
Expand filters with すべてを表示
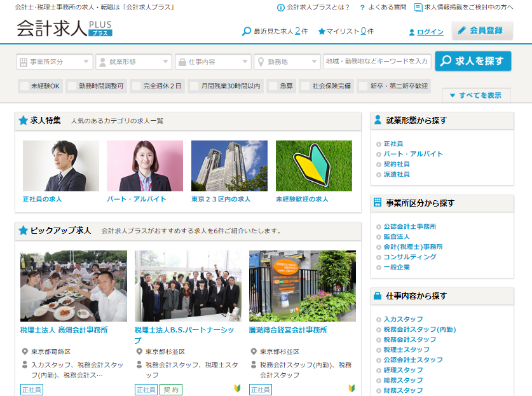coord(476,95)
